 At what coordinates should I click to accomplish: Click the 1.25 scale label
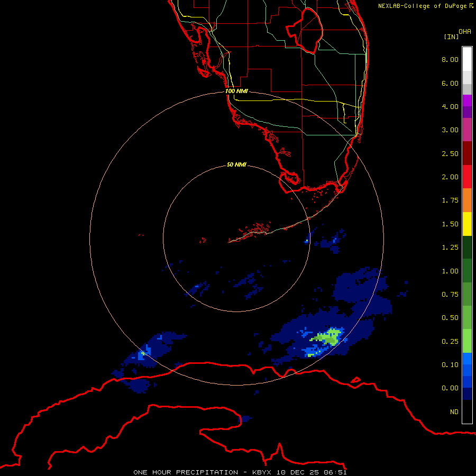(x=450, y=248)
